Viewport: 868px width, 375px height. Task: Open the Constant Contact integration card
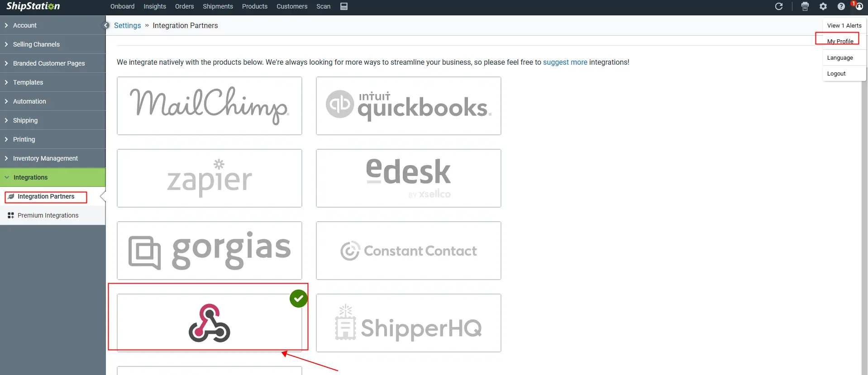coord(409,251)
